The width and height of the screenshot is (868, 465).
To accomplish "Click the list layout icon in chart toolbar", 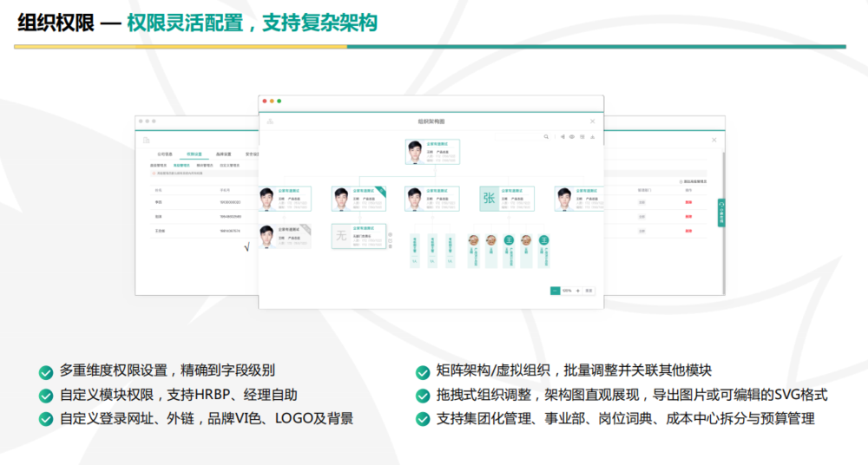I will [x=582, y=137].
